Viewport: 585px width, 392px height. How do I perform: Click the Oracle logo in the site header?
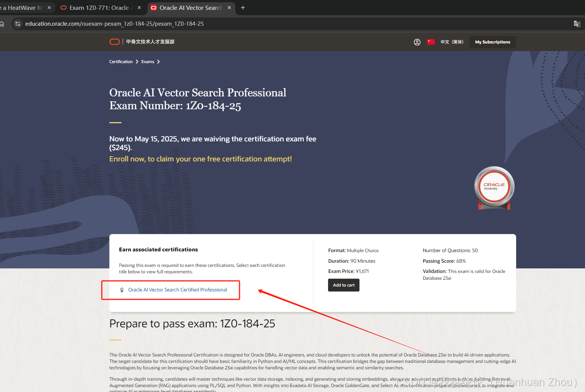pos(115,42)
